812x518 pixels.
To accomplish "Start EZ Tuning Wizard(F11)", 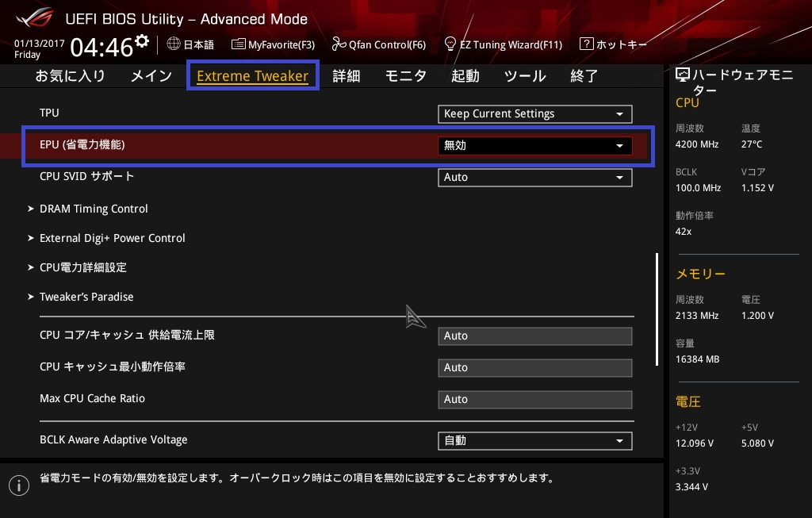I will pyautogui.click(x=504, y=44).
